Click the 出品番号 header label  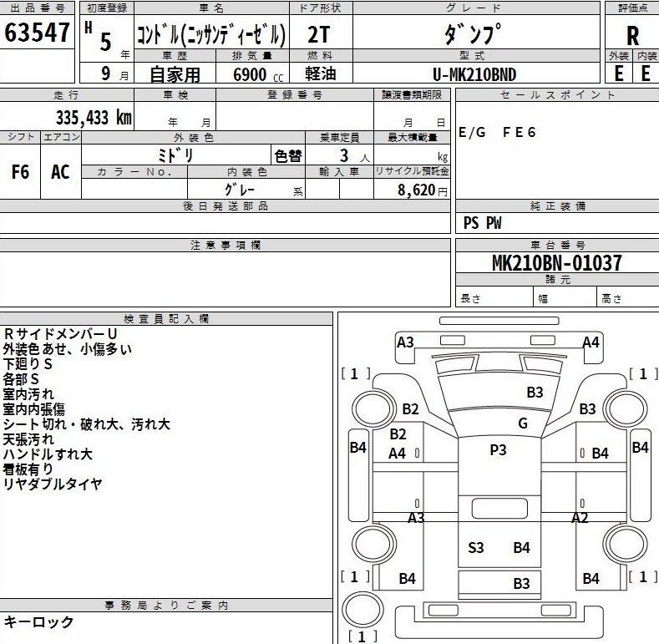[x=38, y=8]
